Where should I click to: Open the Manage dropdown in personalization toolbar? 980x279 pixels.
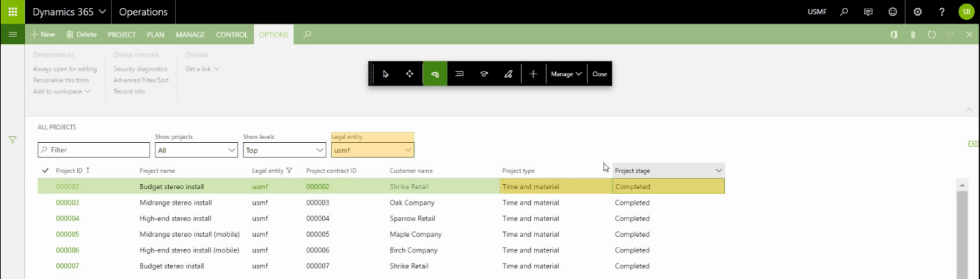point(567,73)
